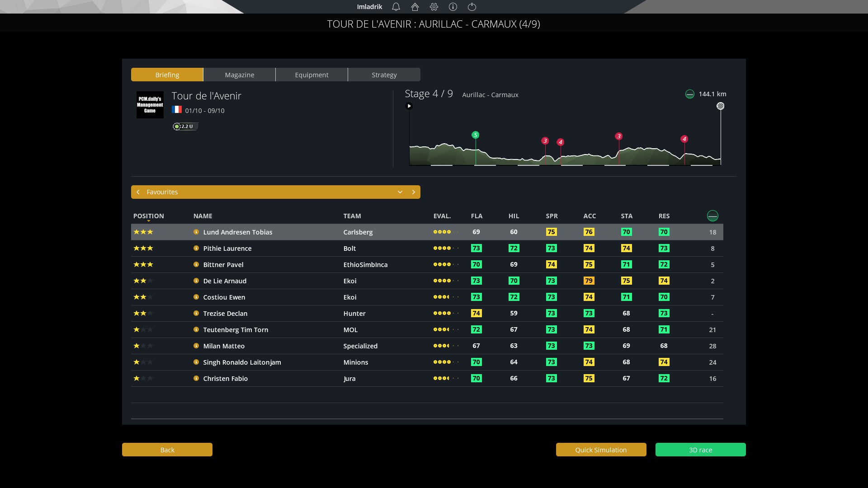Click Lund Andresen Tobias ACC value 76
This screenshot has height=488, width=868.
(x=589, y=232)
